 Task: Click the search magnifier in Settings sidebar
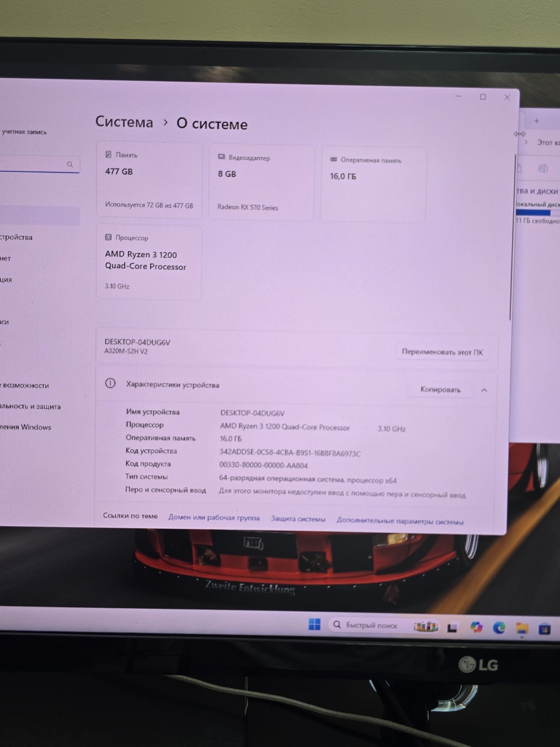pyautogui.click(x=70, y=164)
